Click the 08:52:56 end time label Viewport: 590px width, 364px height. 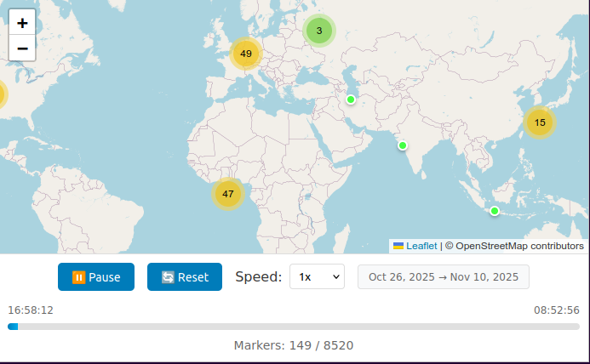click(557, 310)
